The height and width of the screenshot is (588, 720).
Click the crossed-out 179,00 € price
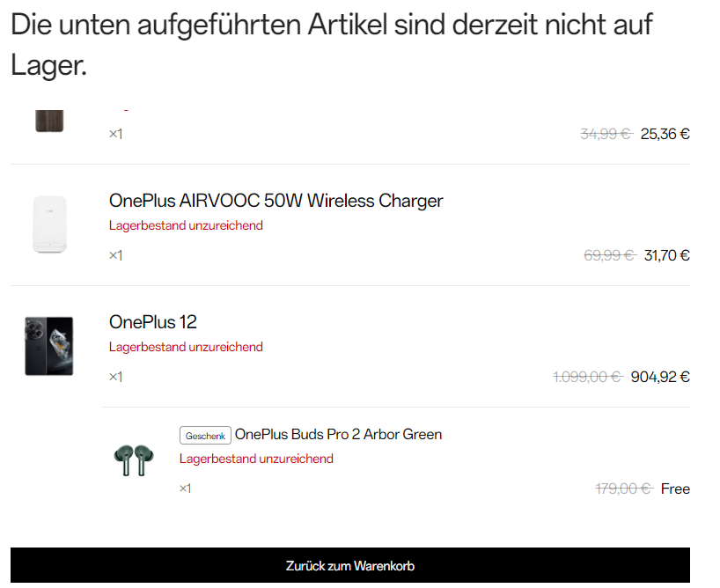click(623, 489)
